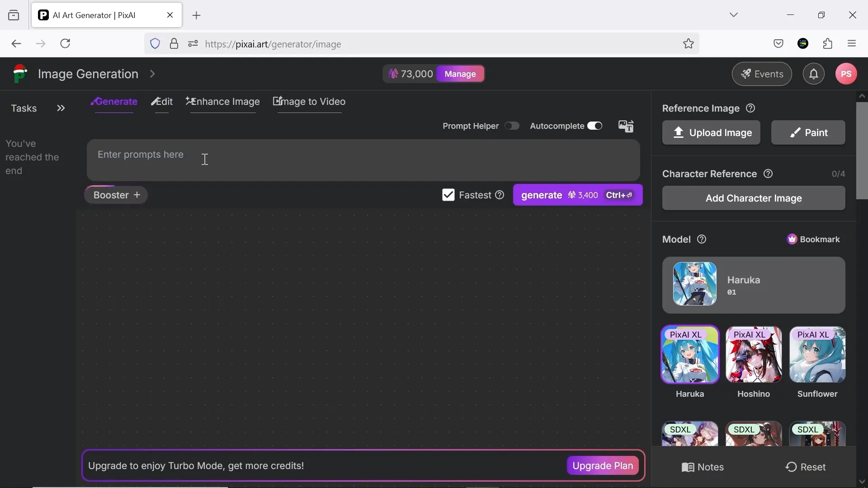Image resolution: width=868 pixels, height=488 pixels.
Task: Click the PixAI logo icon
Action: click(19, 74)
